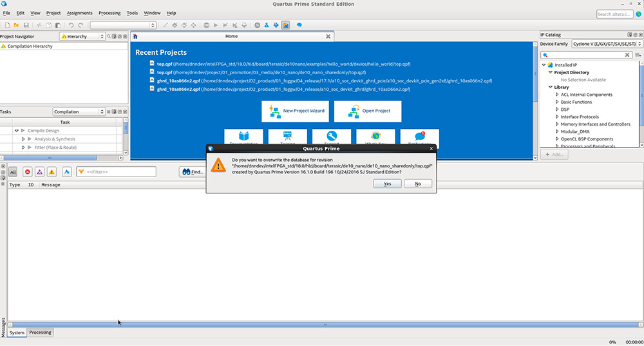This screenshot has width=644, height=346.
Task: Click the Stop Processing toolbar icon
Action: pyautogui.click(x=207, y=25)
